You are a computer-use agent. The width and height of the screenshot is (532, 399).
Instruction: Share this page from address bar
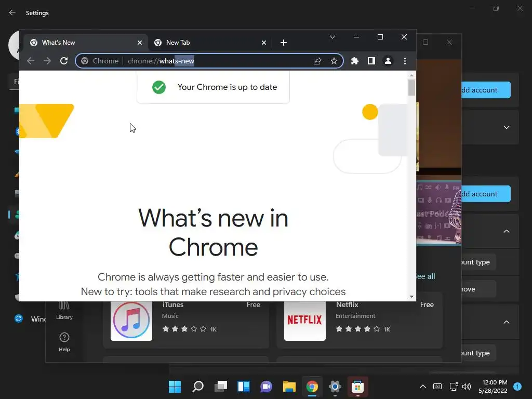(x=317, y=61)
